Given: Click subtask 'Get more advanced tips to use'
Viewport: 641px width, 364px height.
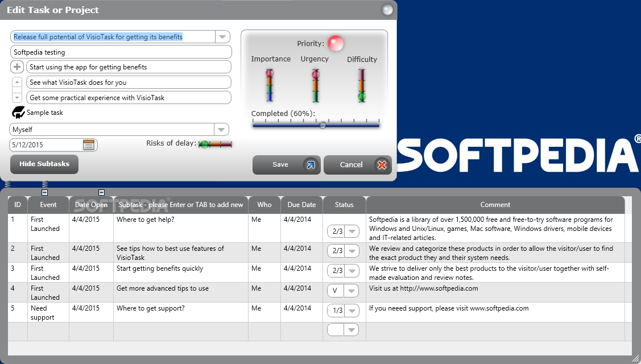Looking at the screenshot, I should click(163, 288).
